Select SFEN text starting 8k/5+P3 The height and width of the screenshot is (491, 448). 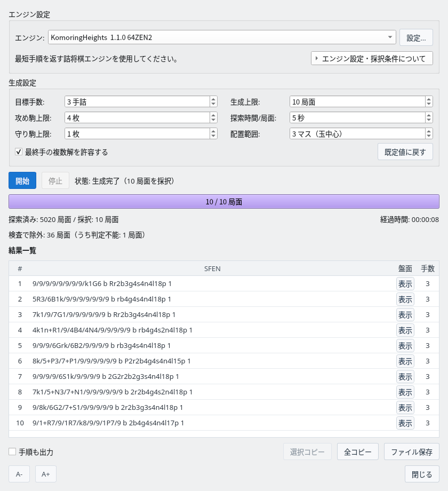click(x=111, y=361)
